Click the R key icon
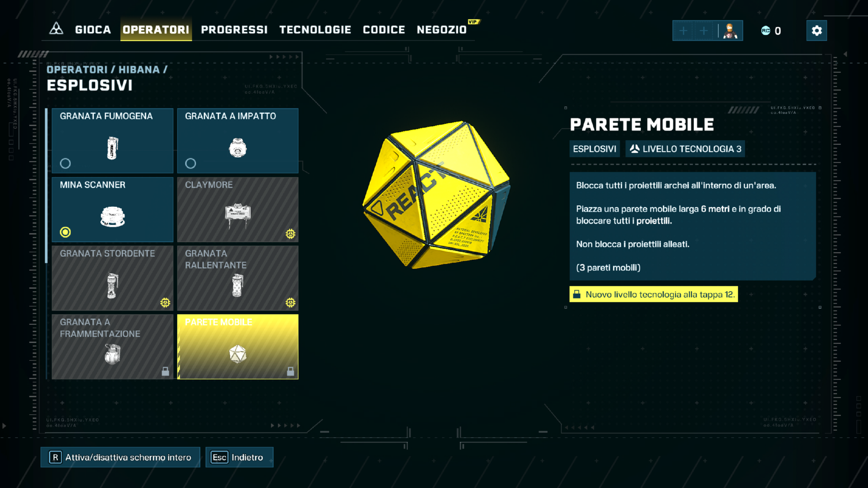868x488 pixels. pyautogui.click(x=55, y=457)
